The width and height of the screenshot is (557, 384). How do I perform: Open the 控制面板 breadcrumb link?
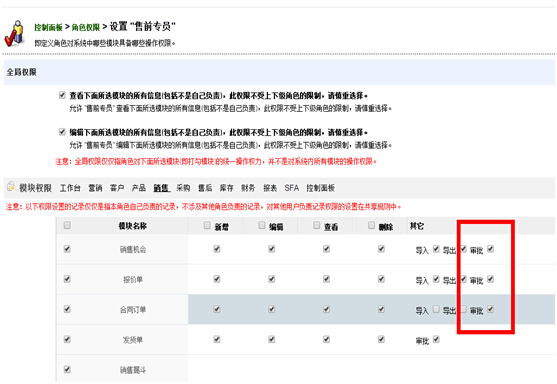pos(49,27)
